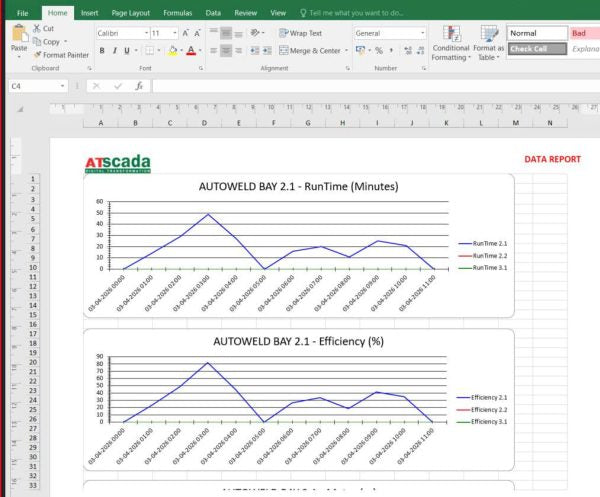Open the General number format dropdown

click(x=422, y=33)
